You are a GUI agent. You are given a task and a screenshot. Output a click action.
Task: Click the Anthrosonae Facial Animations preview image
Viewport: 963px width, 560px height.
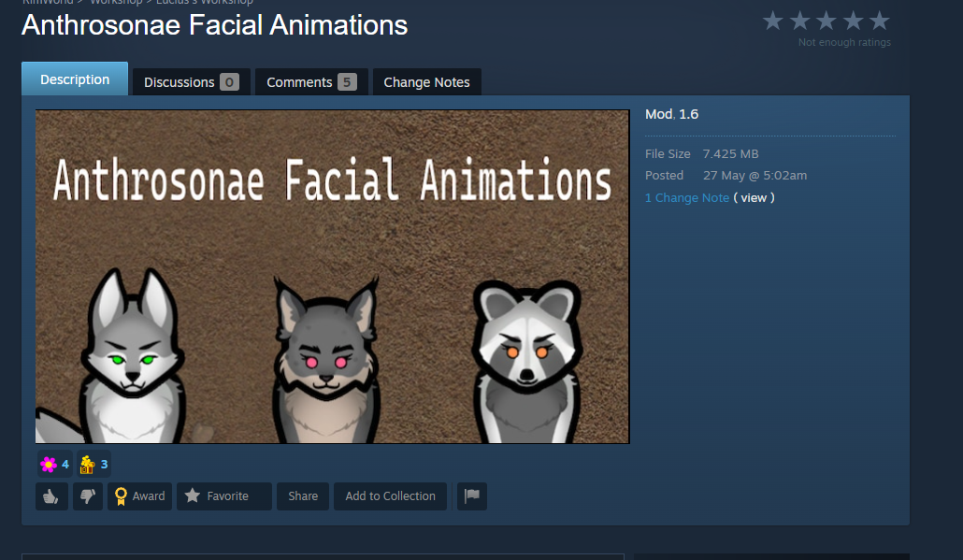(332, 277)
